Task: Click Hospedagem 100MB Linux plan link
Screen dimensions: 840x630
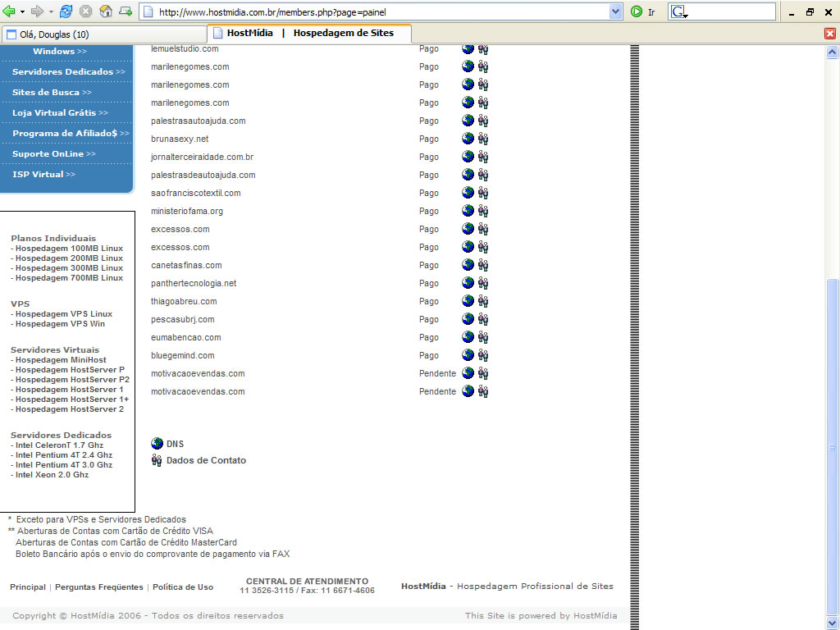Action: pos(67,249)
